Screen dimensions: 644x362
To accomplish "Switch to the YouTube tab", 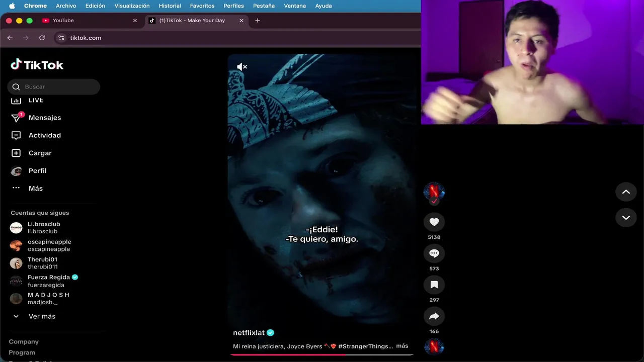I will [90, 21].
